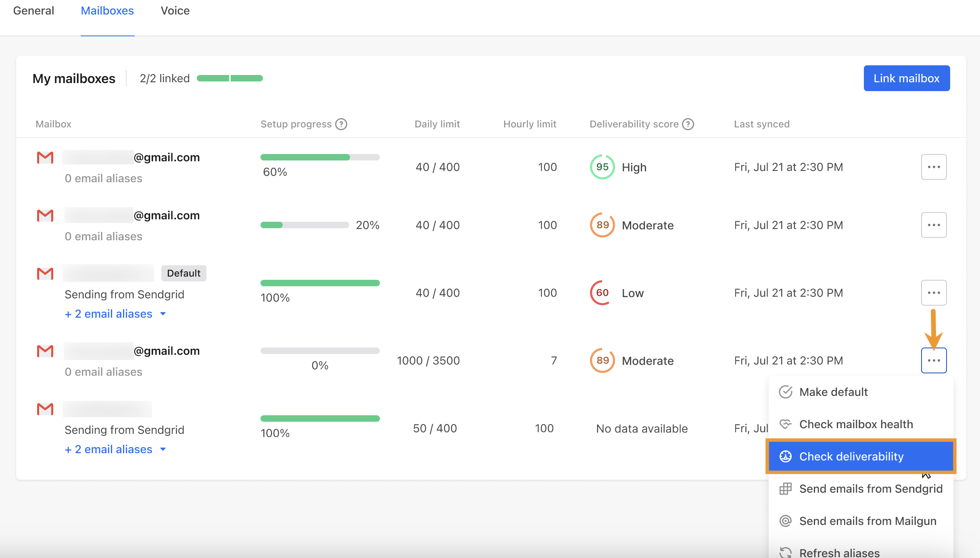The width and height of the screenshot is (980, 558).
Task: Click the Gmail icon next to the first mailbox
Action: click(45, 157)
